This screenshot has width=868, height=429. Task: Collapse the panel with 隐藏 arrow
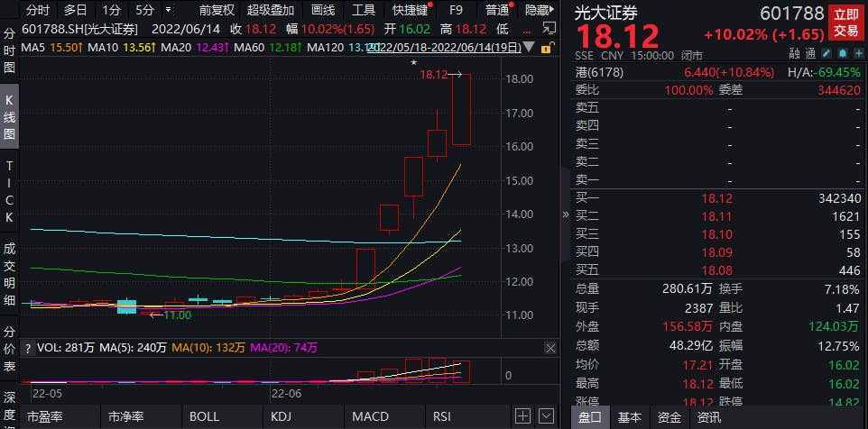[x=540, y=10]
